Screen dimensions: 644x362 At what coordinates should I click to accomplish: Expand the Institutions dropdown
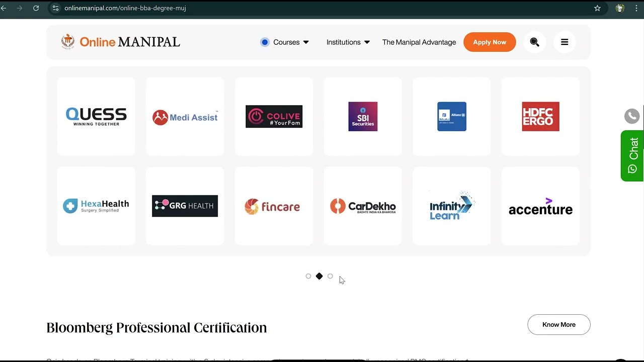[348, 42]
